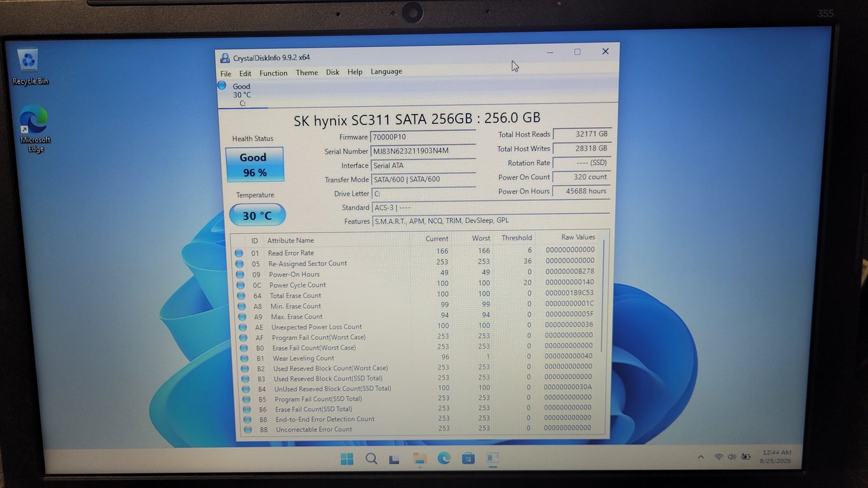Show hidden tray icons chevron

point(701,456)
